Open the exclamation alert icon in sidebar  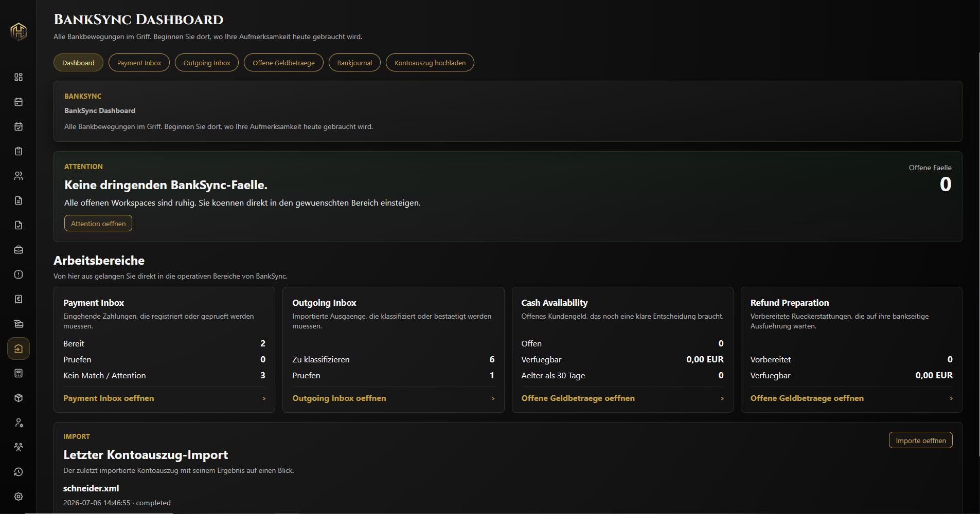[19, 274]
